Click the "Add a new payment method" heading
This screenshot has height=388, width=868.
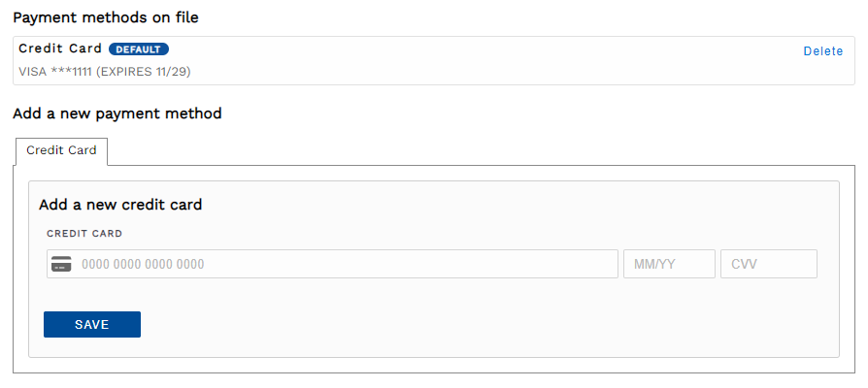click(117, 113)
